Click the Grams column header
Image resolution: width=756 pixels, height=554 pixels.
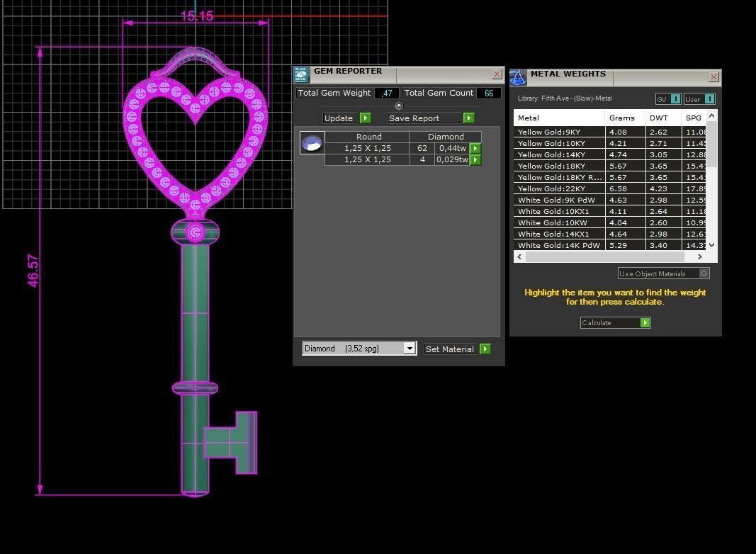click(x=625, y=118)
